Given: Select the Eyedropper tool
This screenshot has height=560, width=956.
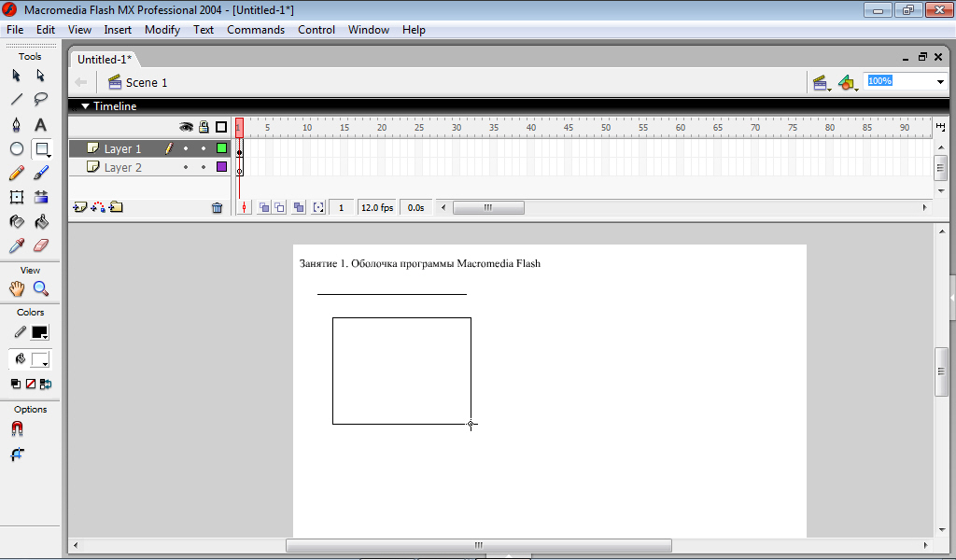Looking at the screenshot, I should point(17,245).
